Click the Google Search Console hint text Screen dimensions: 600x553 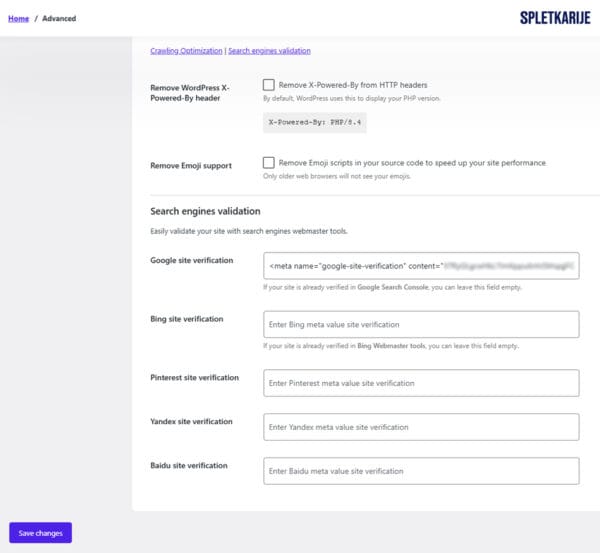392,287
